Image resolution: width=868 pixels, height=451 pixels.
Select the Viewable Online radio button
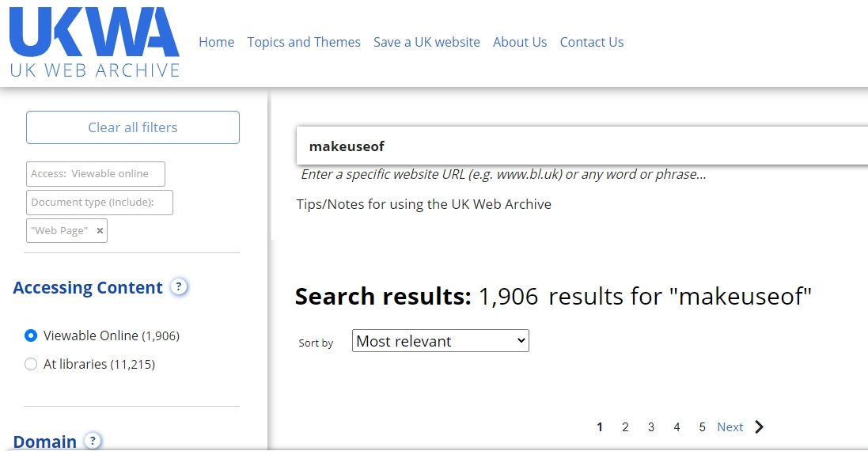coord(31,335)
